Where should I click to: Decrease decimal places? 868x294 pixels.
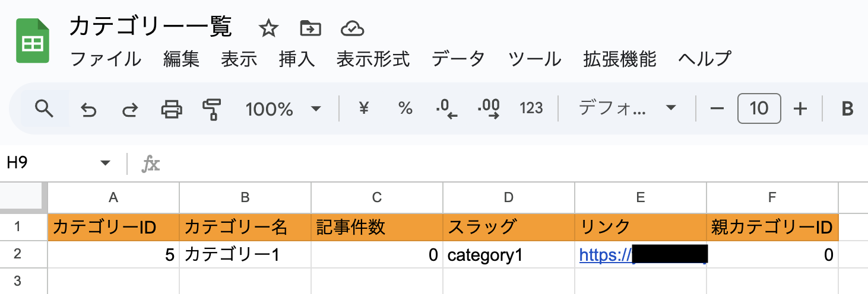446,108
